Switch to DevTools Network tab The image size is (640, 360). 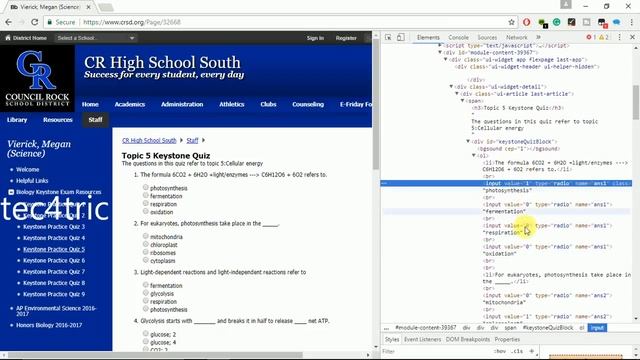click(x=517, y=37)
